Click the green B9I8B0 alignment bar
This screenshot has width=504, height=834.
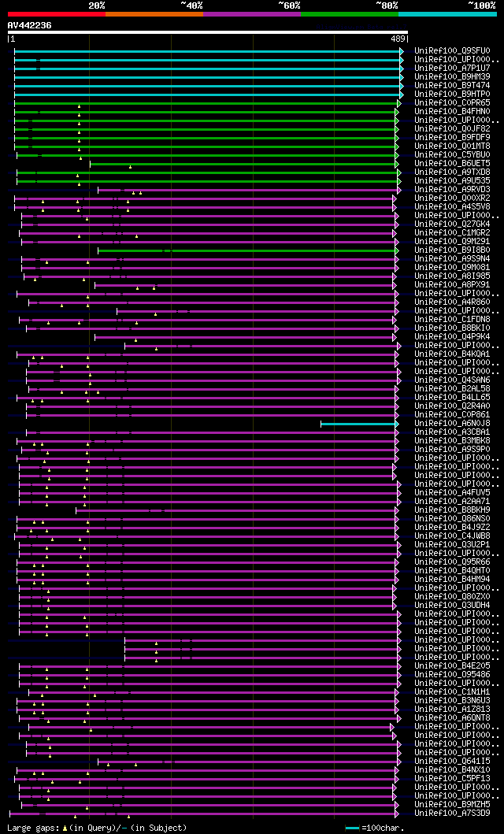coord(248,250)
